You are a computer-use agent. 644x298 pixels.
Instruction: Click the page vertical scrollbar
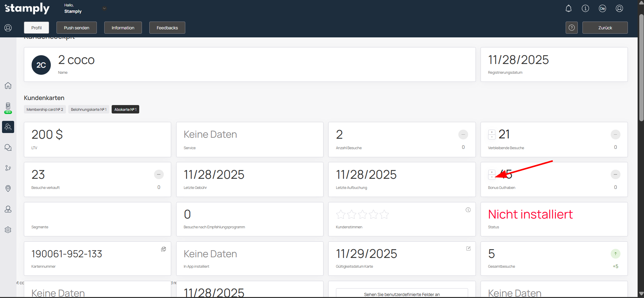(x=641, y=67)
